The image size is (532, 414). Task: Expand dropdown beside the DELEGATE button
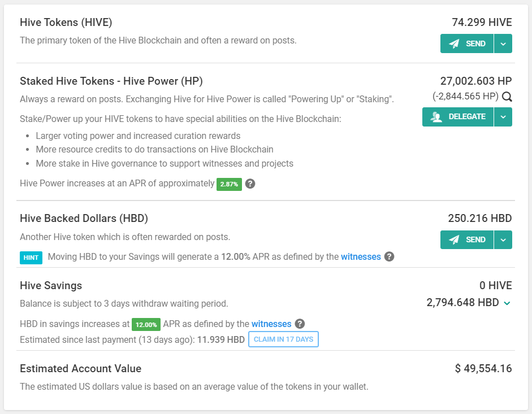point(503,117)
